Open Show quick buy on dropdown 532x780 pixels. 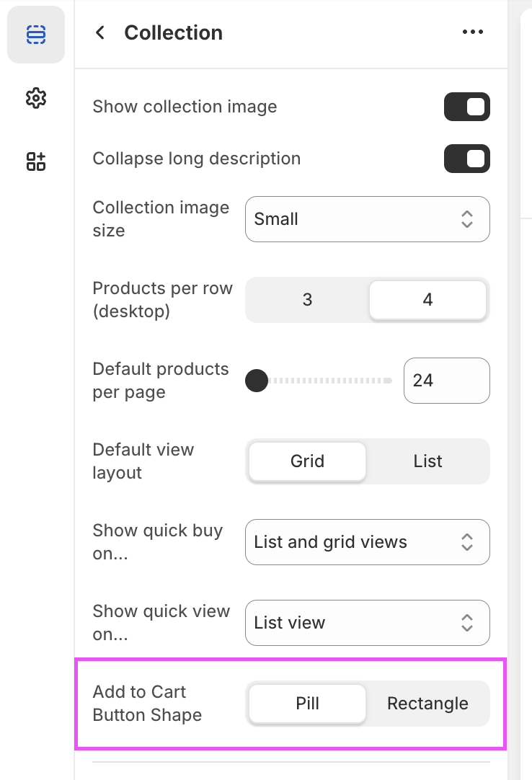point(367,542)
